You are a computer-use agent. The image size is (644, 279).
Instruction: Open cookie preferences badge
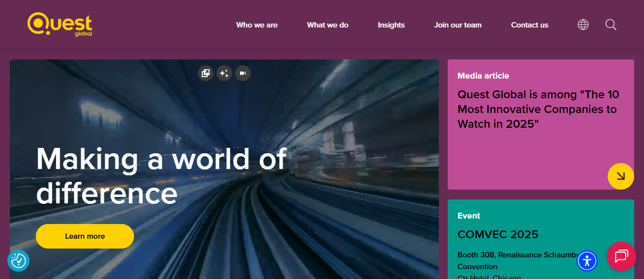pos(19,261)
